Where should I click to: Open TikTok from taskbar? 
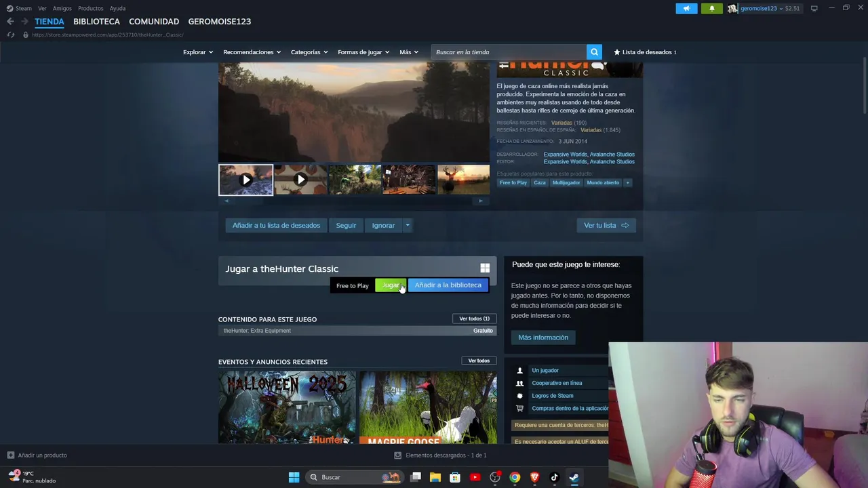coord(554,477)
